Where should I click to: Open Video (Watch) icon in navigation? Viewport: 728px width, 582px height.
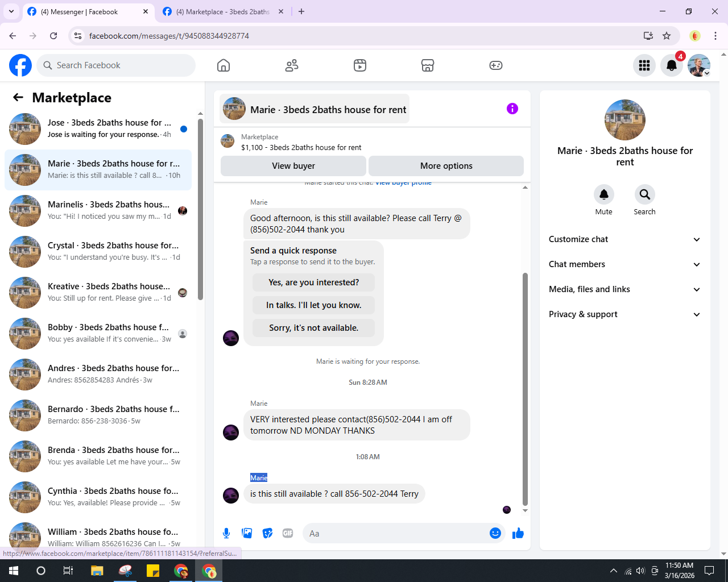[x=360, y=65]
